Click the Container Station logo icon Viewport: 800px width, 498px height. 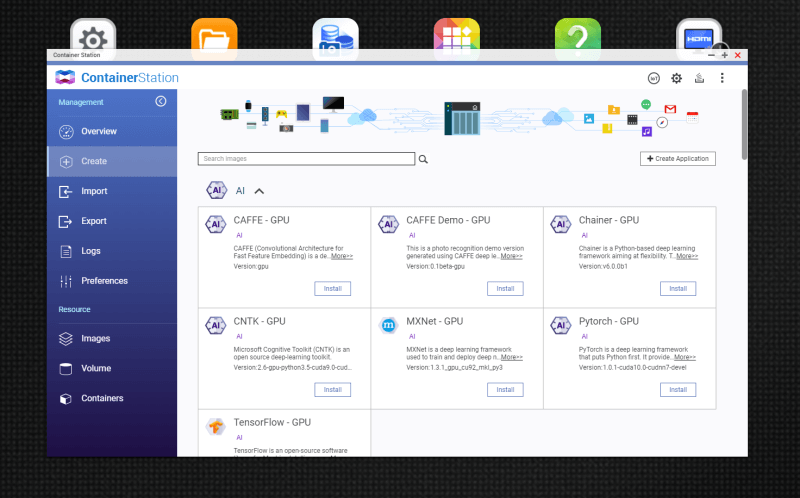(65, 77)
